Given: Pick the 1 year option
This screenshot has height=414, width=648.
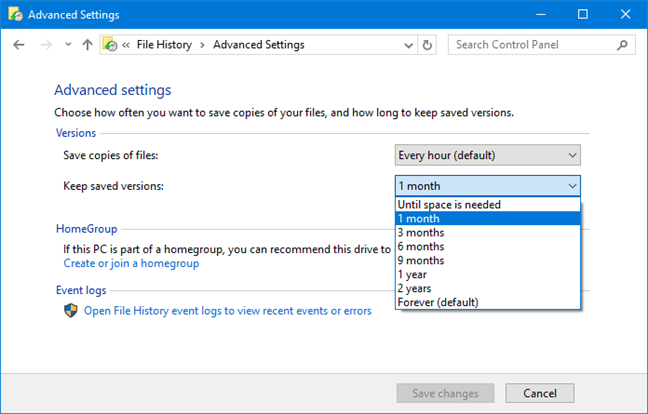Looking at the screenshot, I should point(488,274).
